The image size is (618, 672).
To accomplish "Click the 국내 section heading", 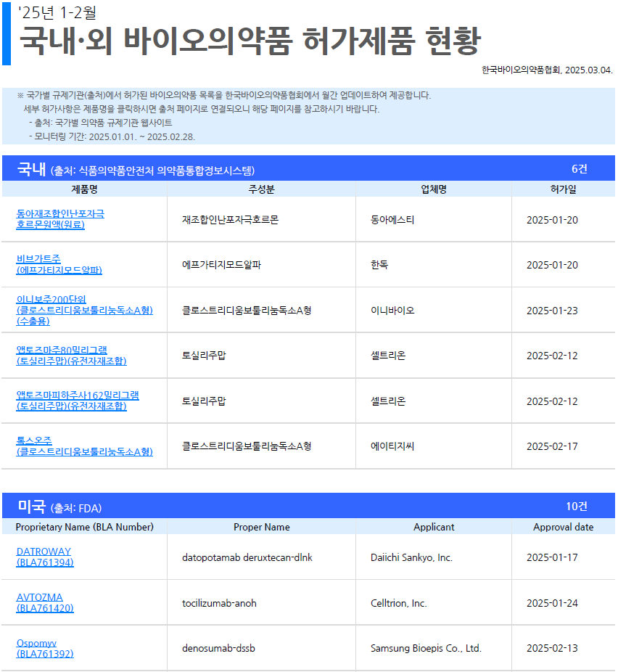I will (x=136, y=169).
